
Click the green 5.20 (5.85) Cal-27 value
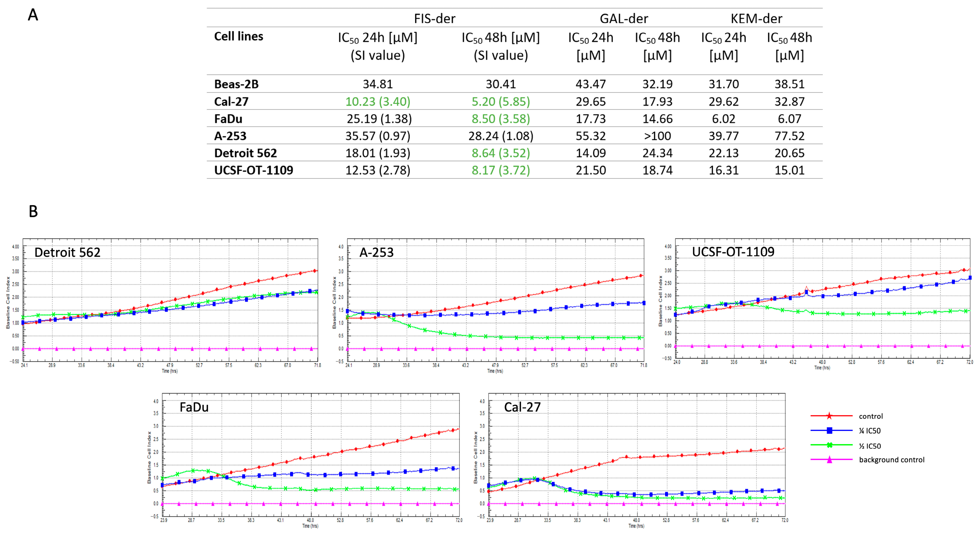(x=501, y=102)
